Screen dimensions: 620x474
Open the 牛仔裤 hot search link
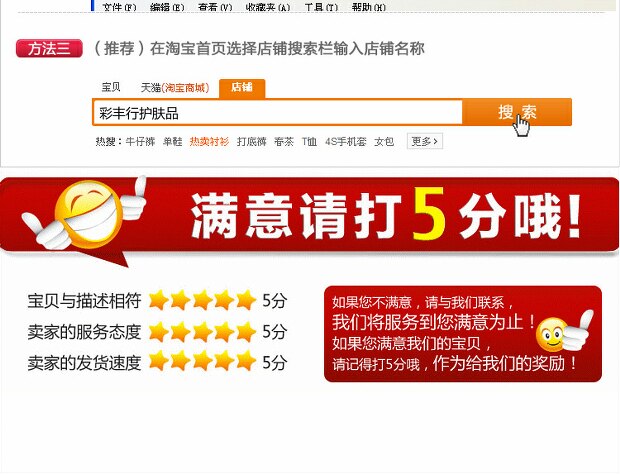(140, 141)
